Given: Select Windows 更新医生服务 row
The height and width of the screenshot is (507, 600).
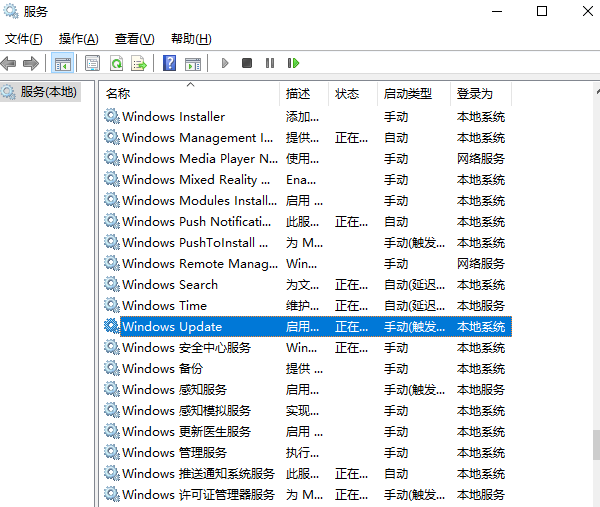Looking at the screenshot, I should [x=308, y=431].
